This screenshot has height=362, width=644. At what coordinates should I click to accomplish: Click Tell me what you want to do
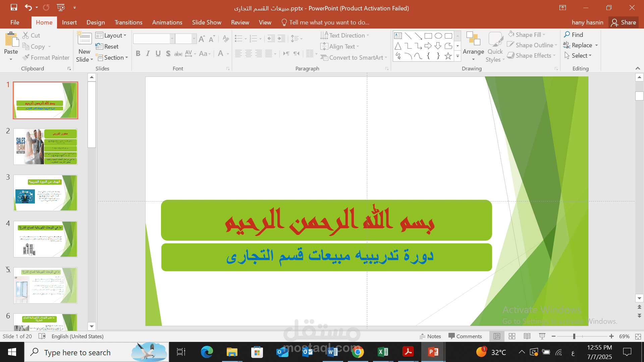point(325,22)
